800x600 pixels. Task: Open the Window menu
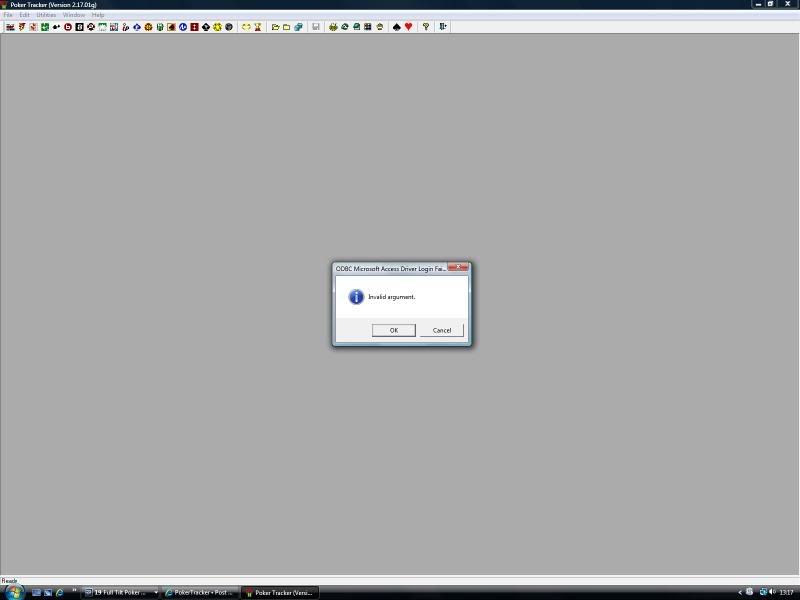point(74,15)
